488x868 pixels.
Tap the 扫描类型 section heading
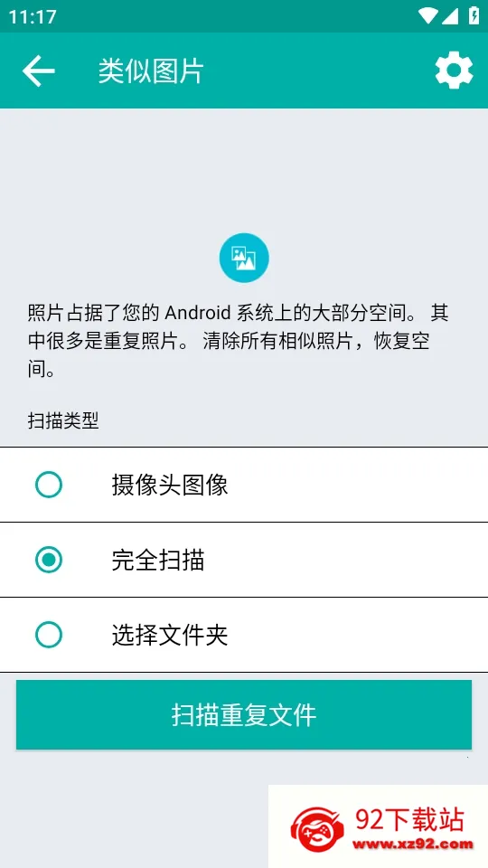click(63, 420)
